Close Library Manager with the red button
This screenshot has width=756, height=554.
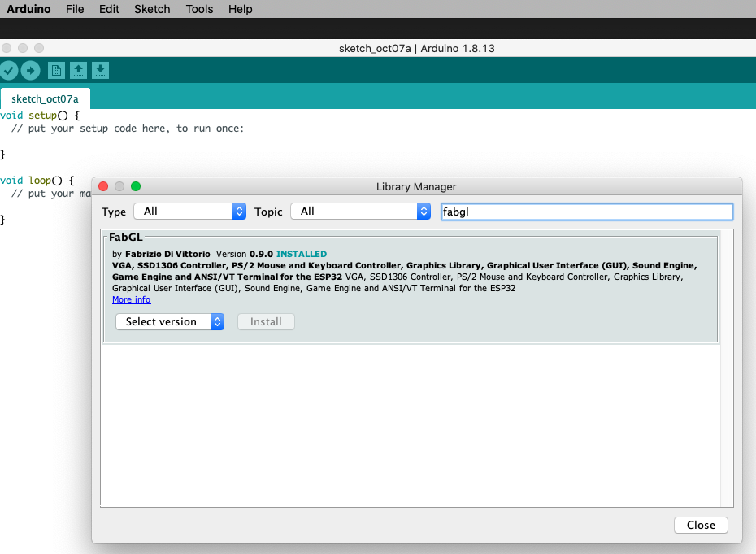point(103,186)
